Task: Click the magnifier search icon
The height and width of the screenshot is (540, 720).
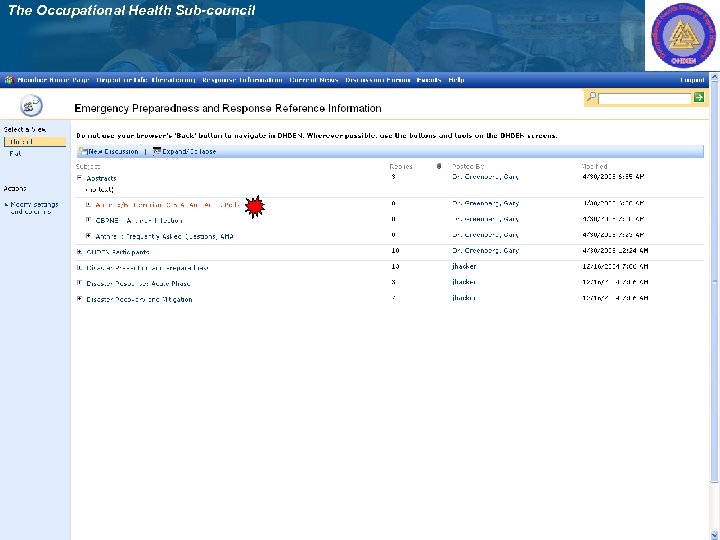Action: pyautogui.click(x=592, y=96)
